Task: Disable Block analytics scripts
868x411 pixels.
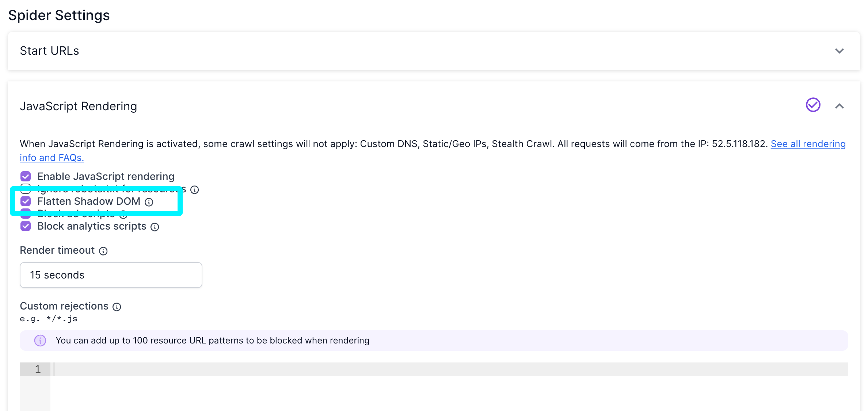Action: pyautogui.click(x=26, y=226)
